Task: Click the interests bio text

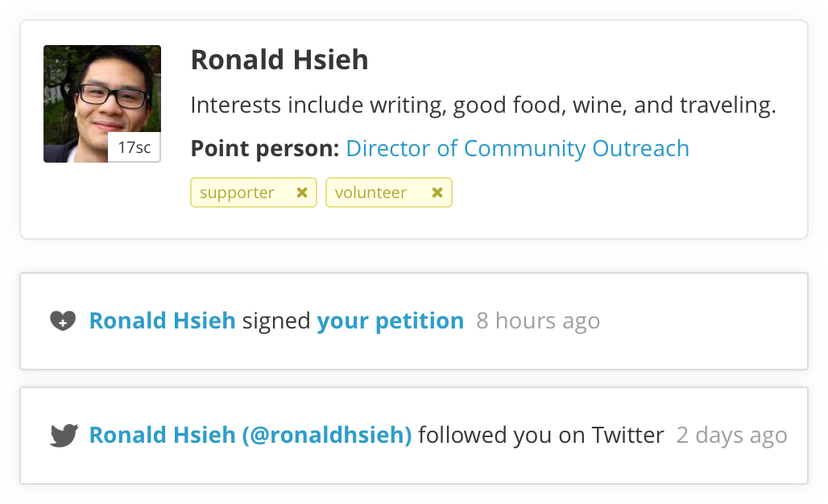Action: tap(483, 105)
